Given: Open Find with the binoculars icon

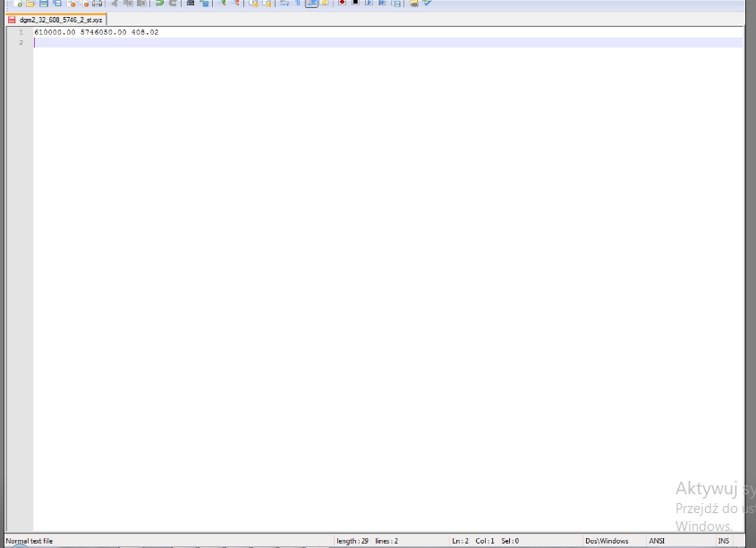Looking at the screenshot, I should point(191,3).
